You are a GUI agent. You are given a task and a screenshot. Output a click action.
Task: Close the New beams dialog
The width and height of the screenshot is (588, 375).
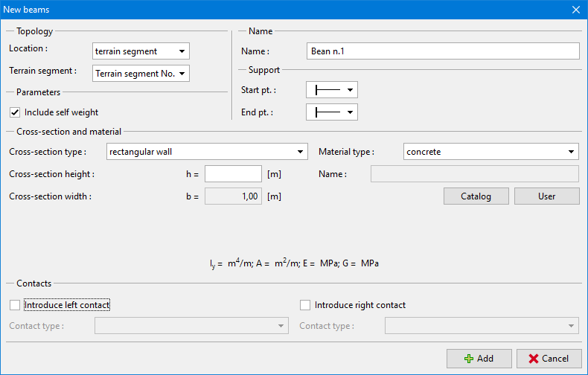pyautogui.click(x=575, y=10)
